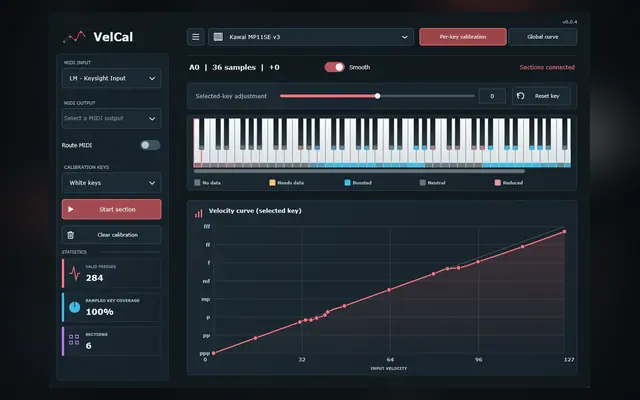Click the Needs data legend swatch
The image size is (640, 400).
(x=272, y=182)
